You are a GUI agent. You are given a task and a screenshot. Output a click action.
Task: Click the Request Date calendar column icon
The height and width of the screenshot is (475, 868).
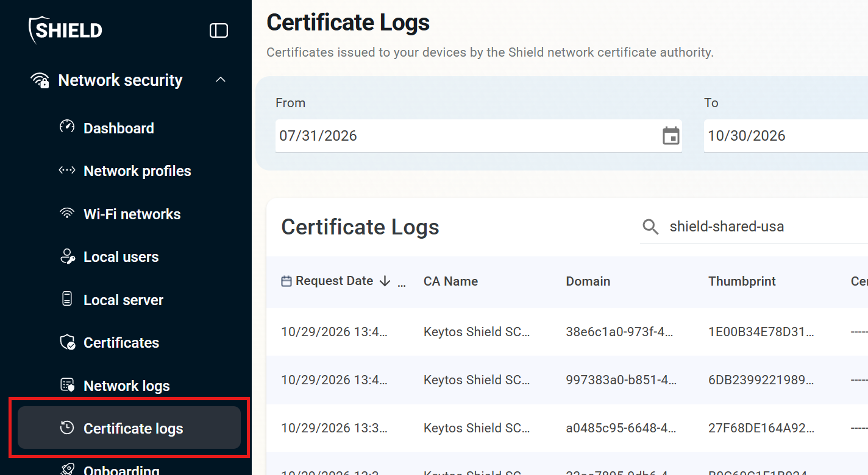286,281
